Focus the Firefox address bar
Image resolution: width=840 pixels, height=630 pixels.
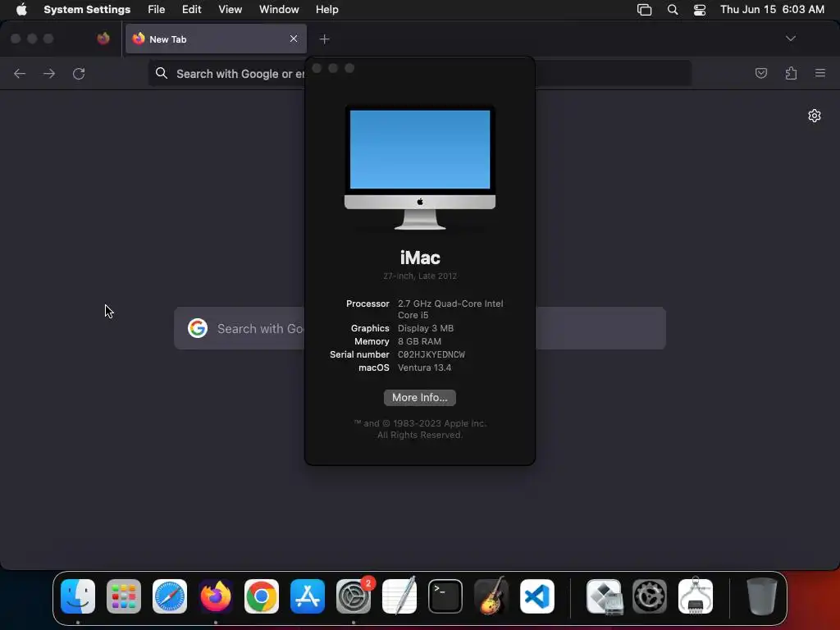tap(419, 73)
